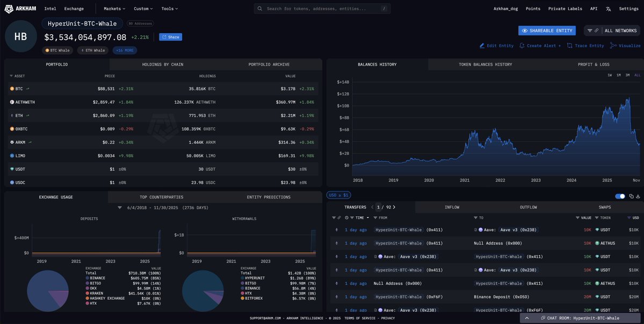The width and height of the screenshot is (644, 324).
Task: Switch to the Profit & Loss tab
Action: [x=594, y=64]
